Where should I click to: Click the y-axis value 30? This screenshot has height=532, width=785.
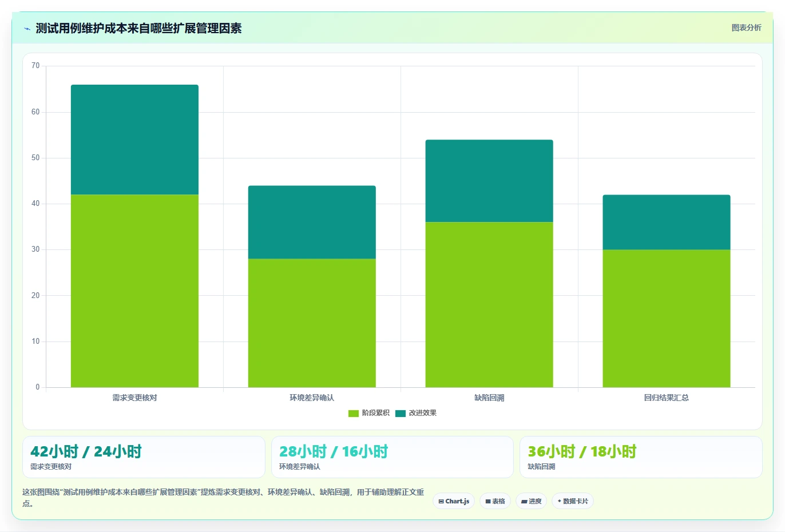35,249
